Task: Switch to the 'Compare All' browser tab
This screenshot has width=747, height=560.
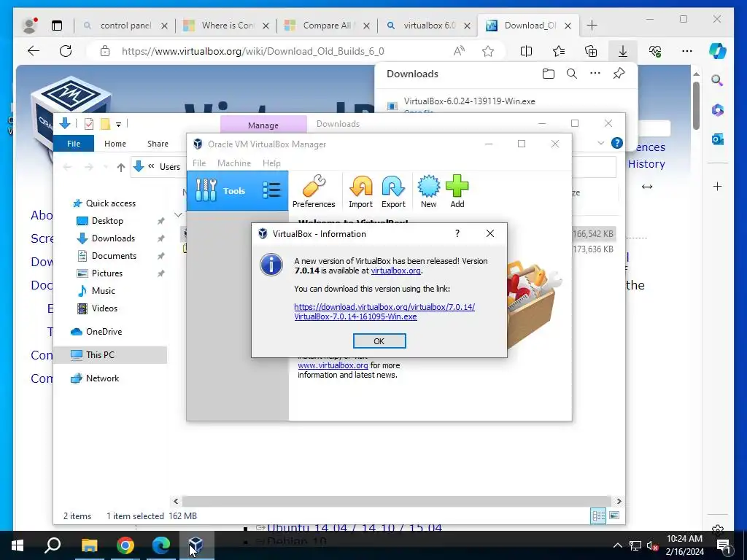Action: click(326, 26)
